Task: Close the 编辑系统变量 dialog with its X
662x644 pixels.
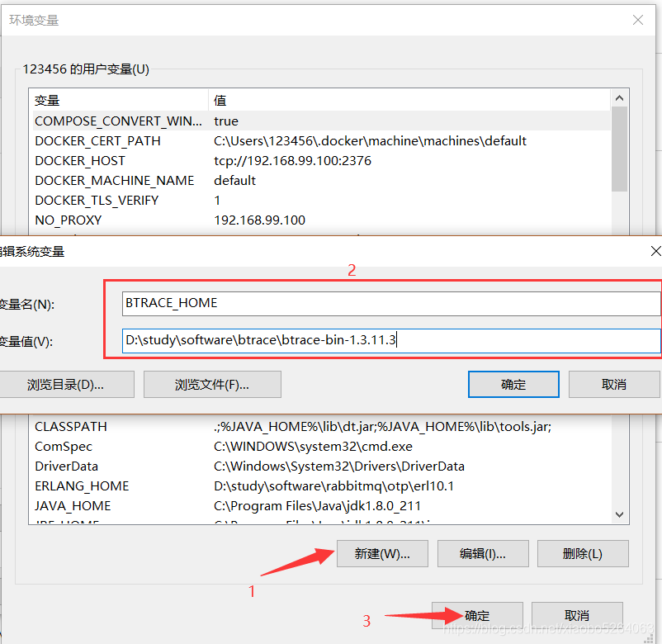Action: coord(655,250)
